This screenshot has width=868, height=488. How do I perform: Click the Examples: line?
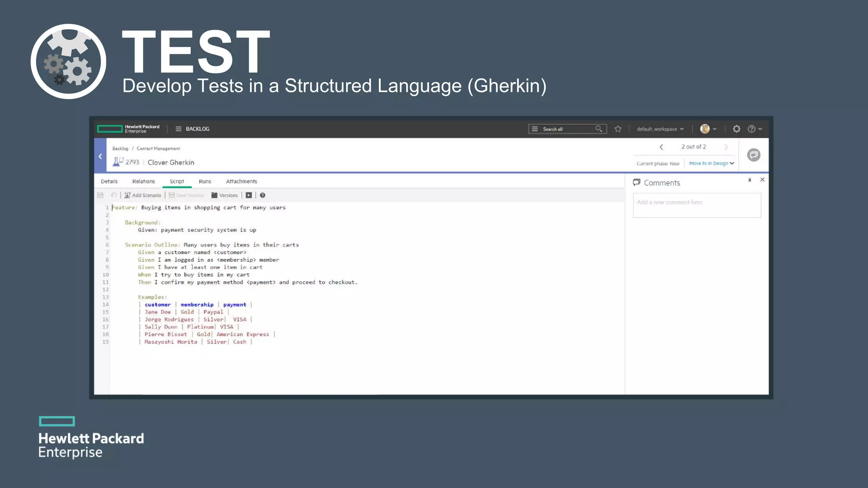(x=153, y=297)
